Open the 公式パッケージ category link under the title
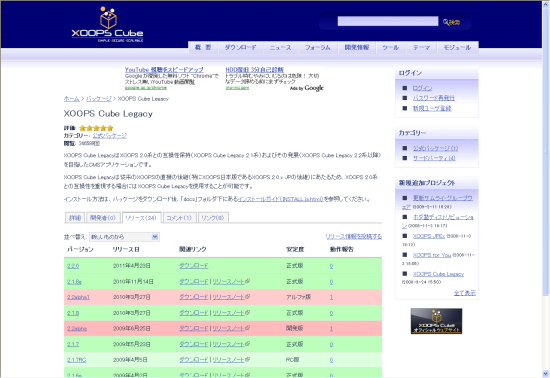This screenshot has width=550, height=378. click(x=109, y=135)
